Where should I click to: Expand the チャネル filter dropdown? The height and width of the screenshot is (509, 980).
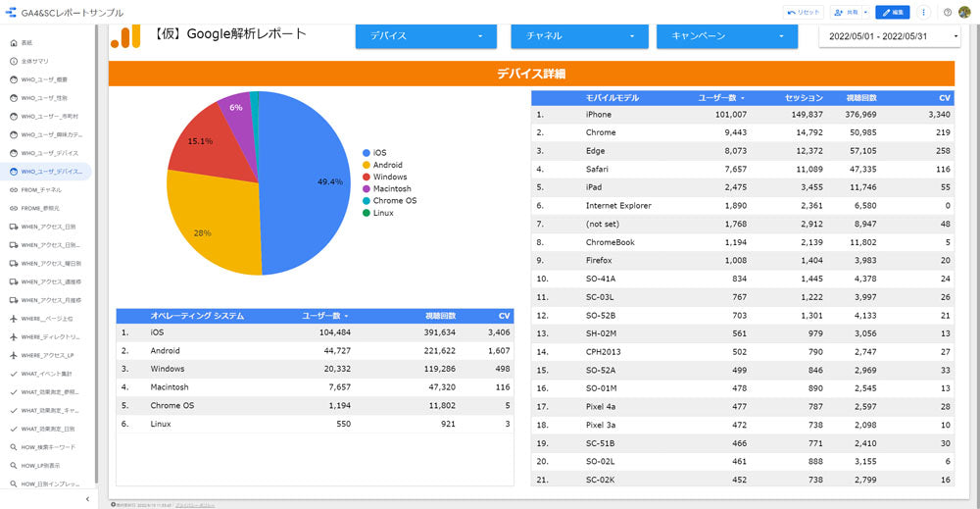[x=579, y=36]
